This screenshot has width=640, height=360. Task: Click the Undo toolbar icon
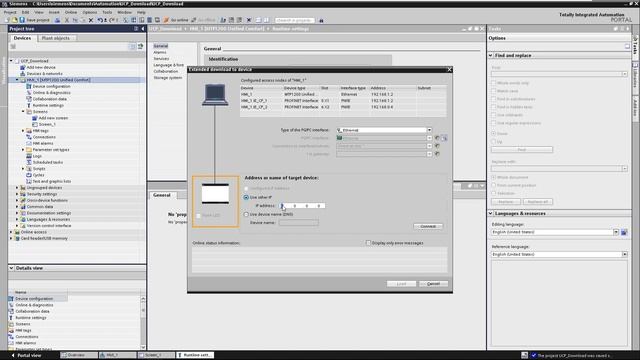pos(100,20)
